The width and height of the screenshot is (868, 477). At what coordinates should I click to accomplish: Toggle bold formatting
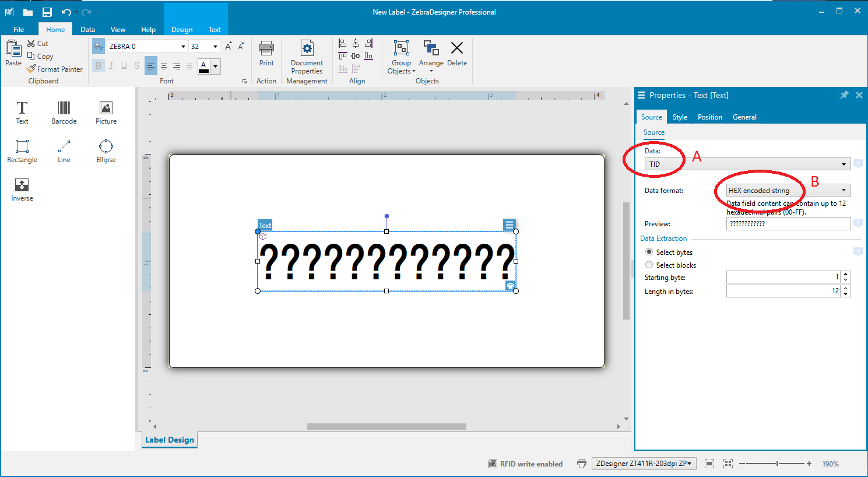tap(98, 66)
